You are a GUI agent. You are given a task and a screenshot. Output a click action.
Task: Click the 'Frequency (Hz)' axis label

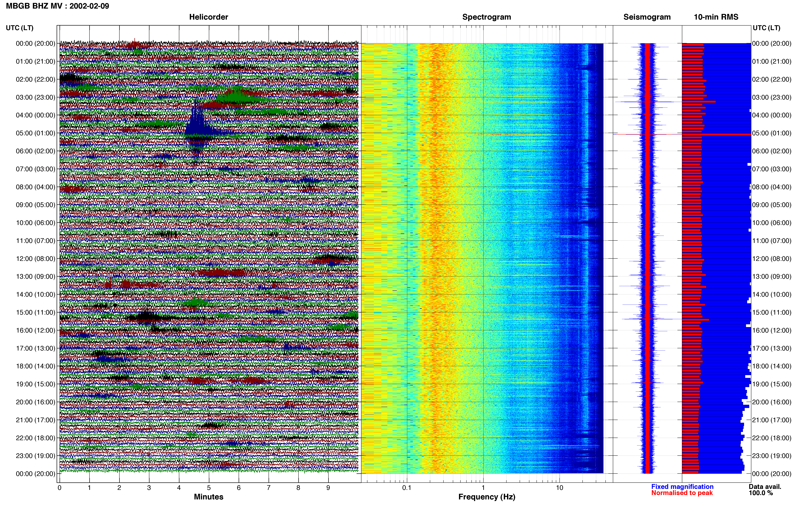[x=487, y=497]
